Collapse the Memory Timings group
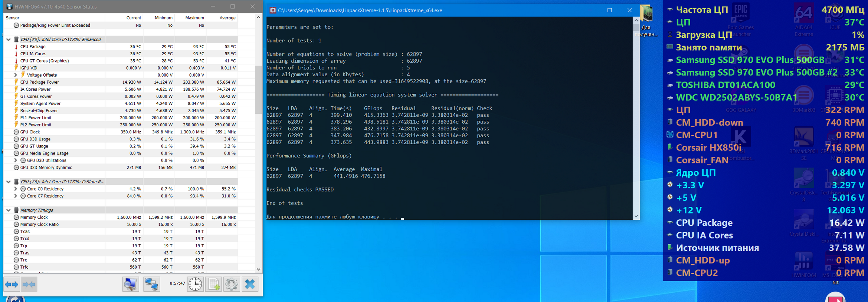The height and width of the screenshot is (302, 868). point(9,210)
